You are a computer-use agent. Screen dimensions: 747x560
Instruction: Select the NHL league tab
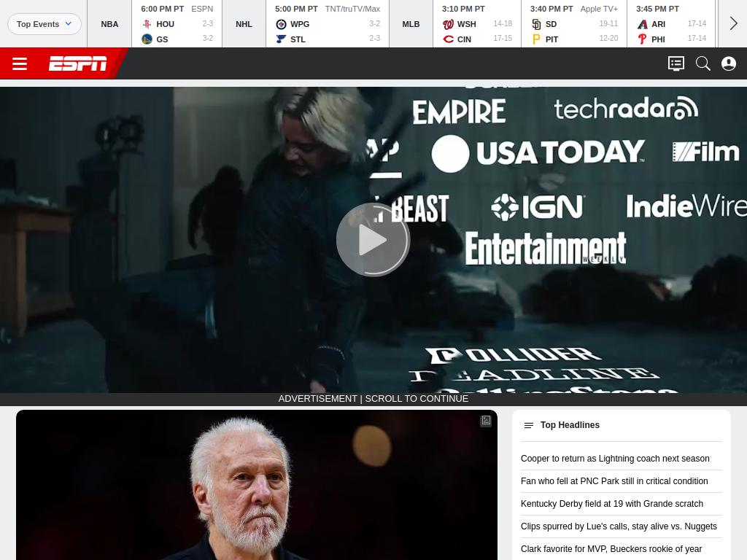pos(244,24)
